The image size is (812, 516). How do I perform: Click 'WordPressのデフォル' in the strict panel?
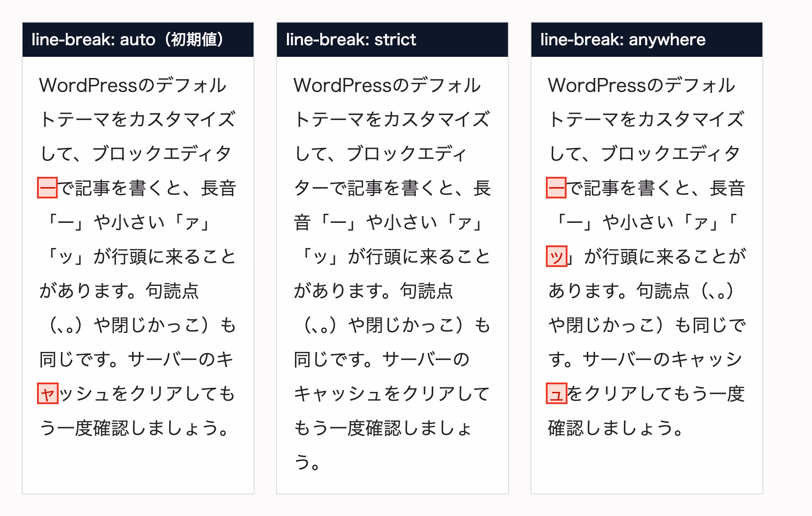point(387,85)
